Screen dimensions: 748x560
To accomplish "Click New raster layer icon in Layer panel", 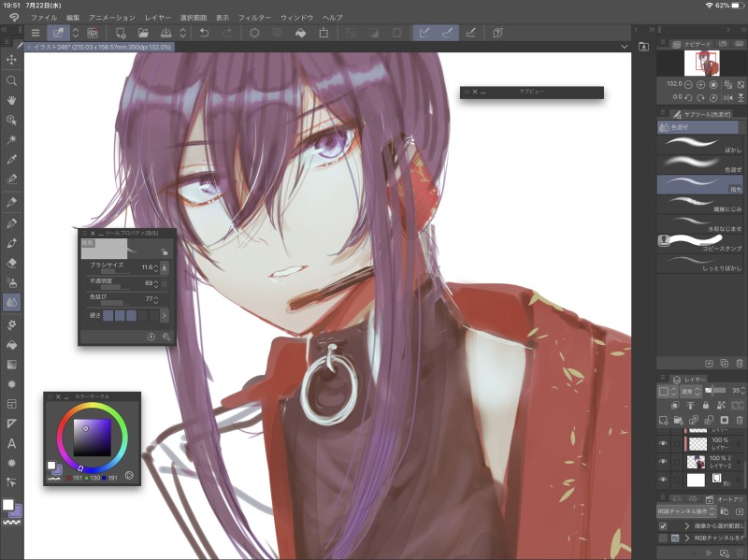I will (x=663, y=421).
